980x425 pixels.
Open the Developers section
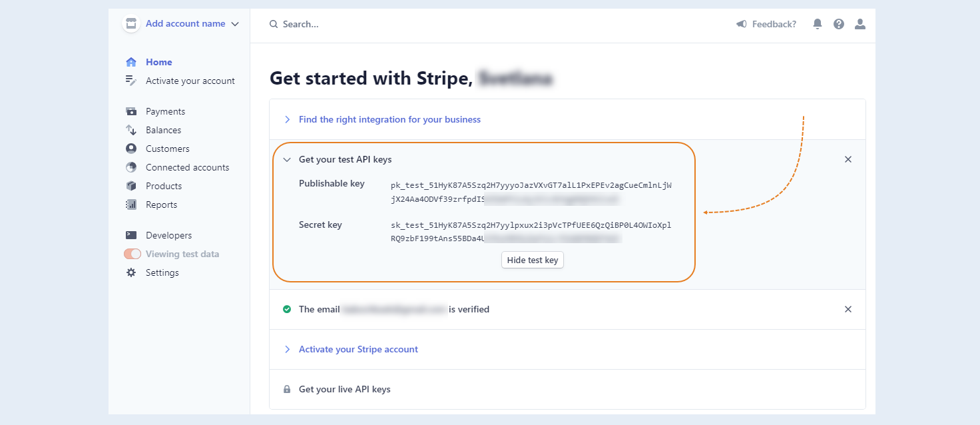[x=169, y=235]
